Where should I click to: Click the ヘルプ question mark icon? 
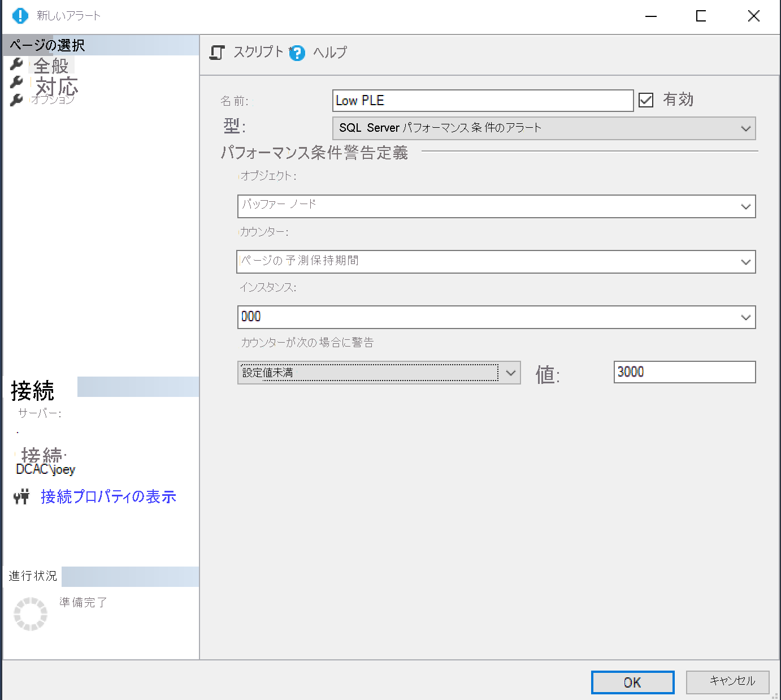297,54
